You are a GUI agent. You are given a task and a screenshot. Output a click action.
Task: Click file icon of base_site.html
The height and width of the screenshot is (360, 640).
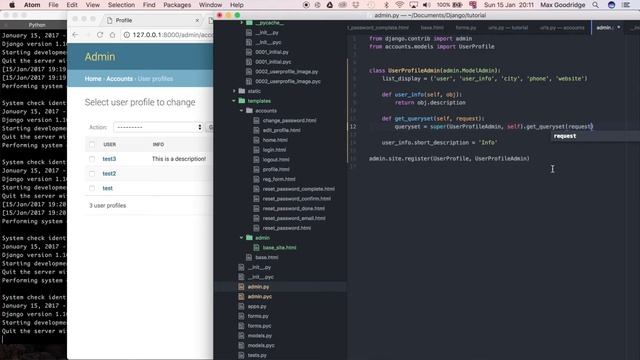256,247
